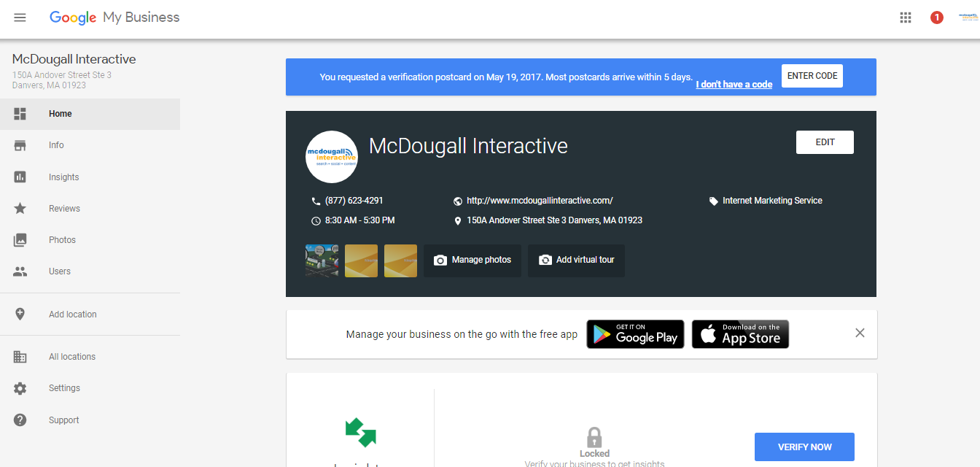Click the Reviews star icon
This screenshot has height=467, width=980.
point(20,209)
